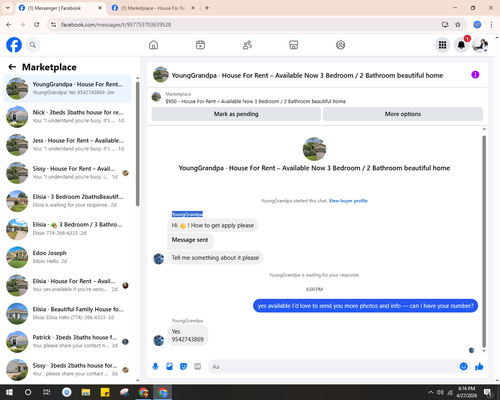Switch to Marketplace - House For Rent tab
Image resolution: width=500 pixels, height=400 pixels.
154,8
